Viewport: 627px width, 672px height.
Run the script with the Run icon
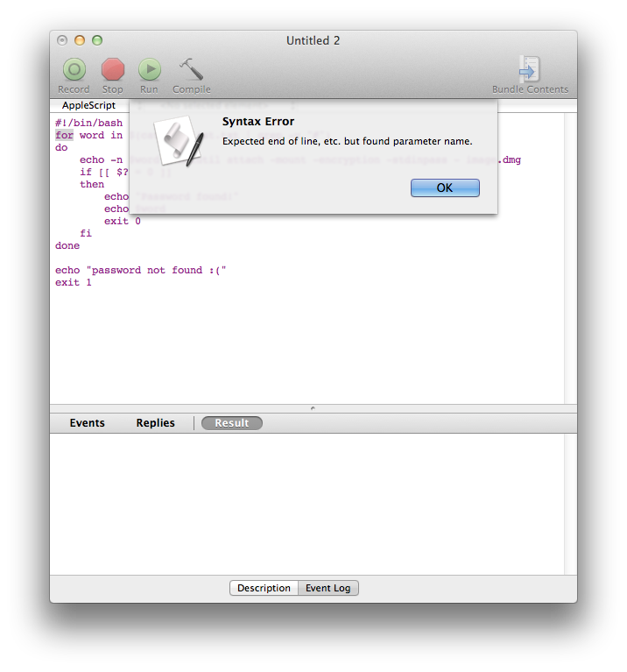[150, 69]
